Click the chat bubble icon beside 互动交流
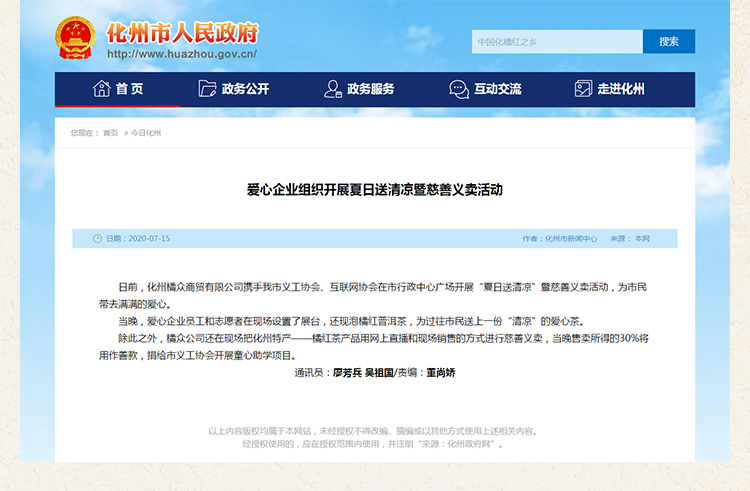The image size is (750, 491). point(459,89)
